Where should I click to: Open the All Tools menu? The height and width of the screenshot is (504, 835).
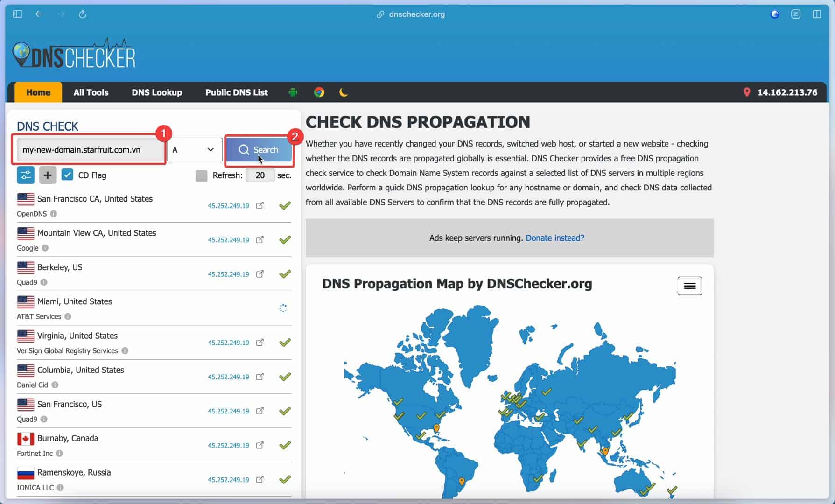click(91, 92)
